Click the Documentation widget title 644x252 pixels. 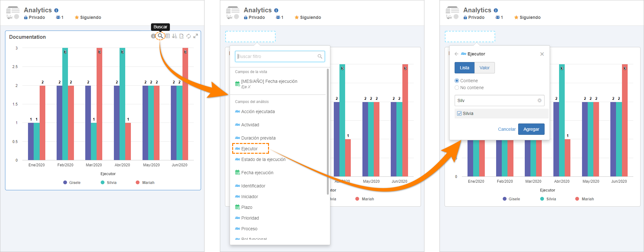27,37
